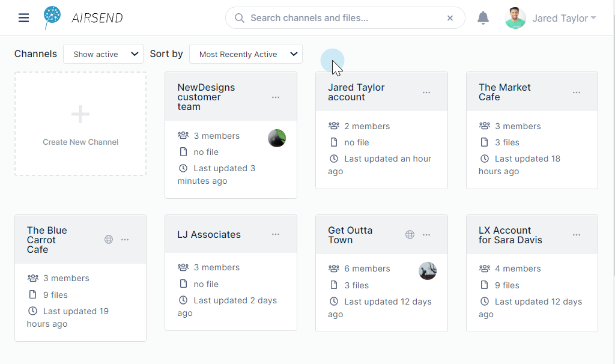Click '4 members' on LX Account card
Screen dimensions: 615x364
point(518,268)
